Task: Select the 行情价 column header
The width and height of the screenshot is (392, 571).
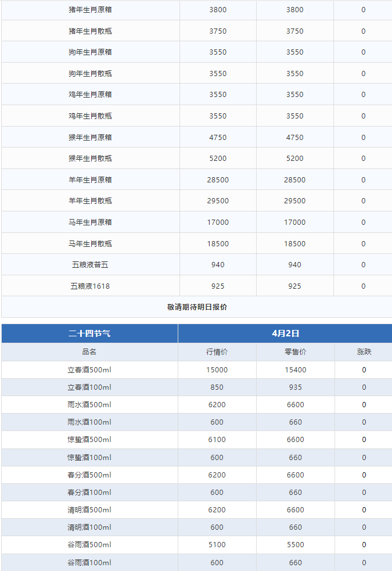Action: click(x=217, y=352)
